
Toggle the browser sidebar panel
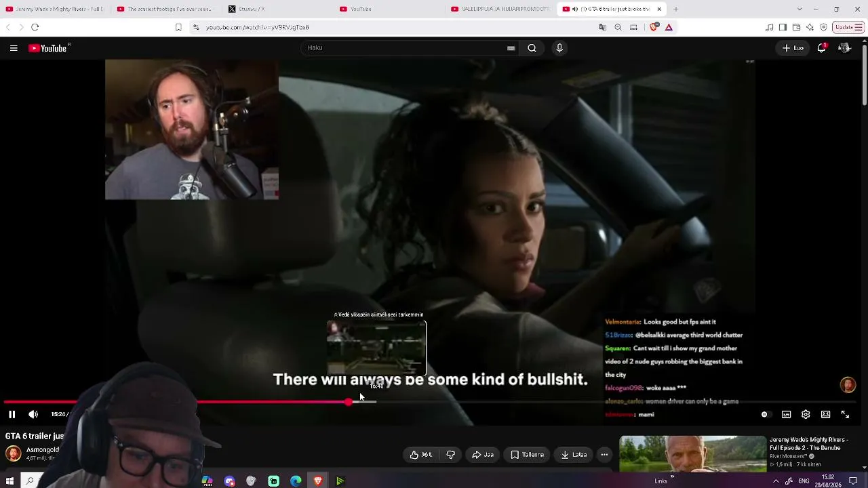783,27
